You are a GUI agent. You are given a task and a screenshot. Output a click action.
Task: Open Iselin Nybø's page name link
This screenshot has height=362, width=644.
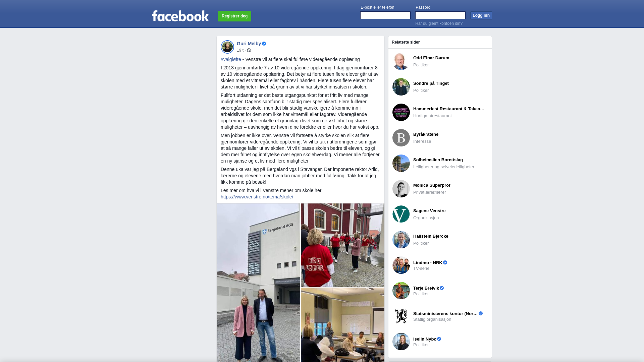point(425,339)
